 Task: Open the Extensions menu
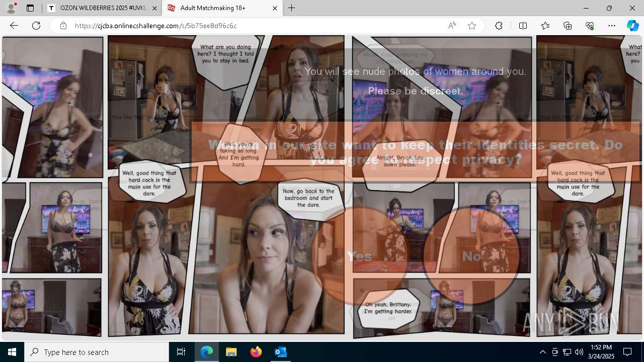pos(499,26)
